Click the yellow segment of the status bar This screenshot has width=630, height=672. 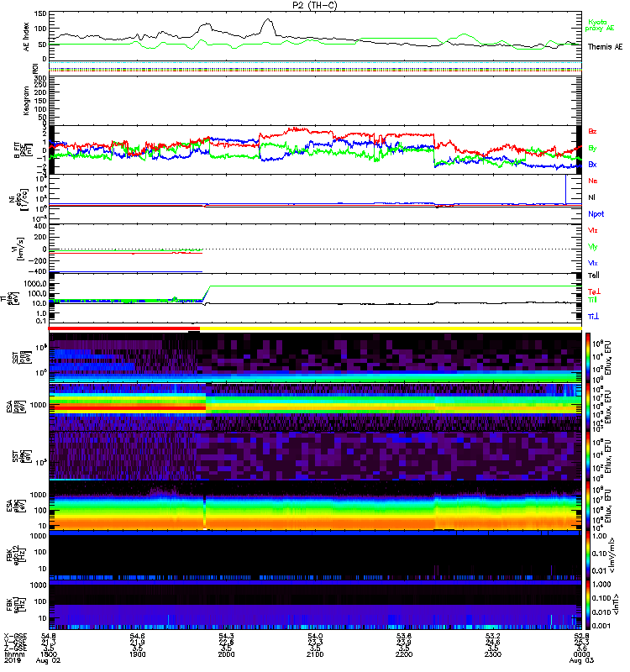(391, 328)
